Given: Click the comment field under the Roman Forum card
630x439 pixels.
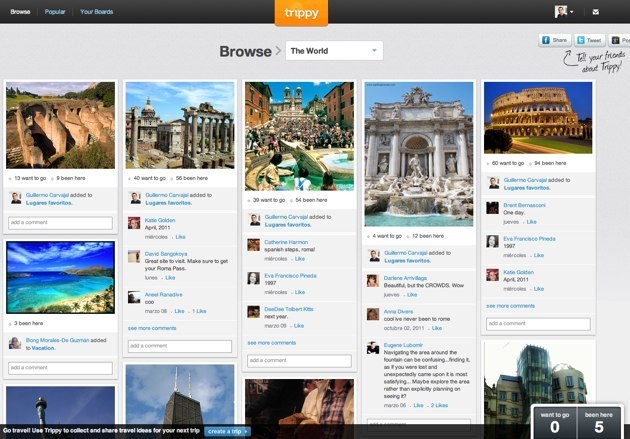Looking at the screenshot, I should 180,346.
